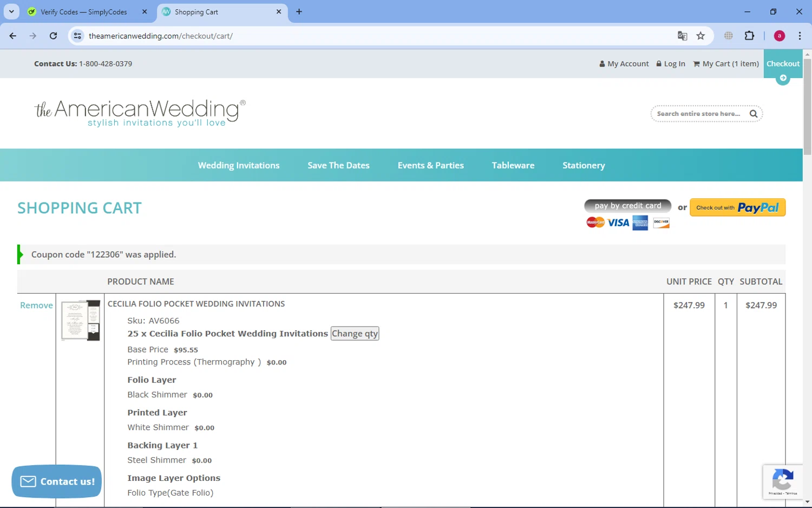Open the Chrome profile avatar
Image resolution: width=812 pixels, height=508 pixels.
coord(780,36)
